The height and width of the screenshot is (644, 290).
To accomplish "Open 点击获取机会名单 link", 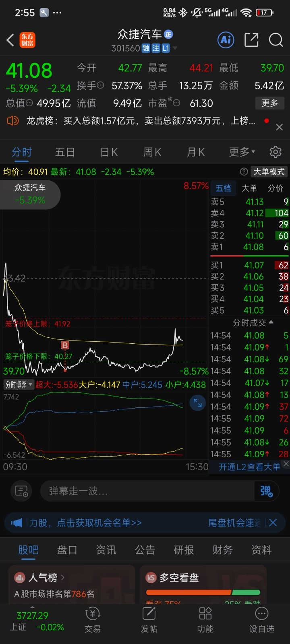I will pos(99,523).
